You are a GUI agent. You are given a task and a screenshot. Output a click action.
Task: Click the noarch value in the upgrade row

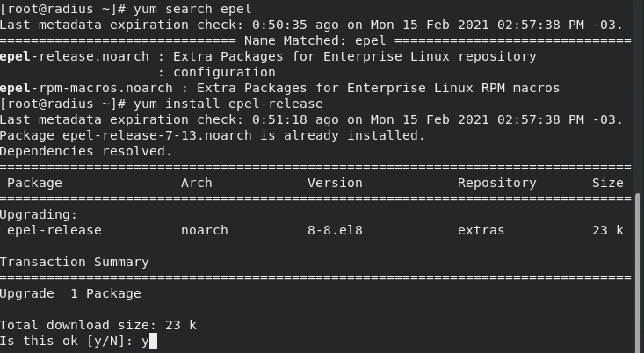(204, 230)
